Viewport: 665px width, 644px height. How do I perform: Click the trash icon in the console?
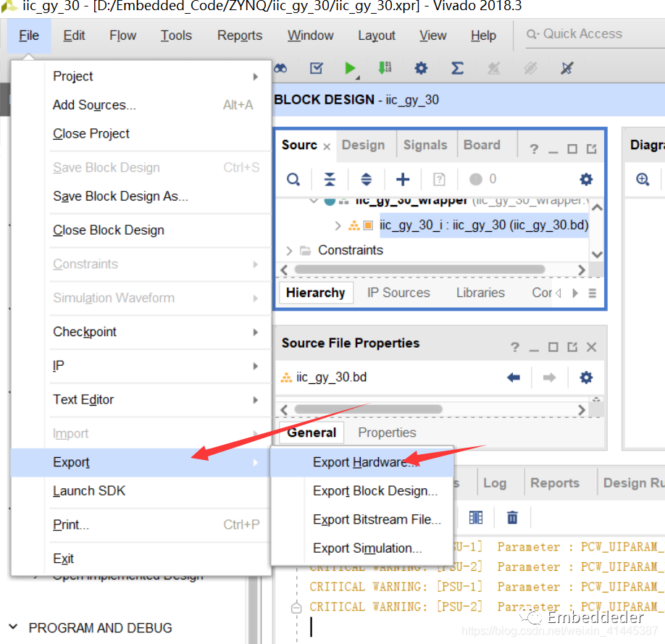click(x=512, y=517)
